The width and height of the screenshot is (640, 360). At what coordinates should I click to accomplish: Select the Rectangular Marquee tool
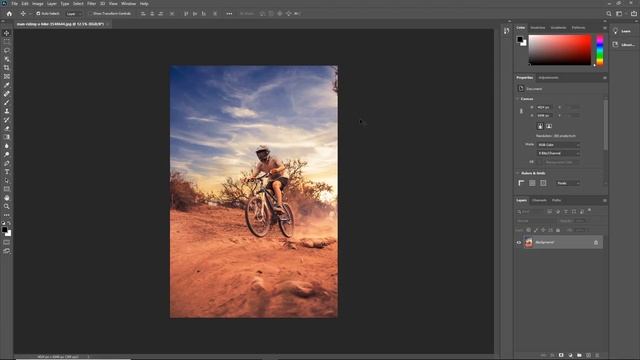(7, 42)
